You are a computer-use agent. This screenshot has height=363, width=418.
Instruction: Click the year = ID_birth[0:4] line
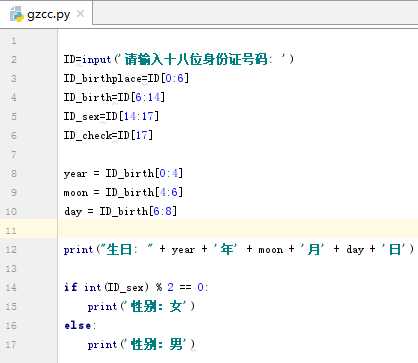123,174
